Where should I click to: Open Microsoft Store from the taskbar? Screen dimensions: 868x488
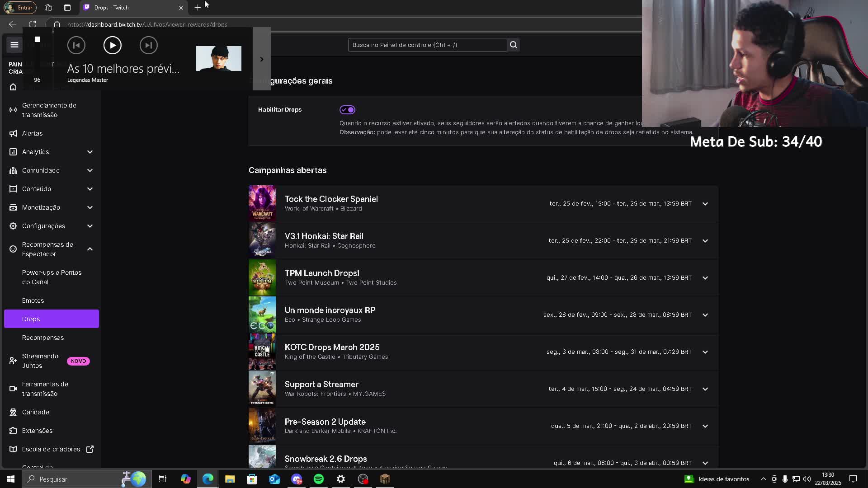click(252, 479)
